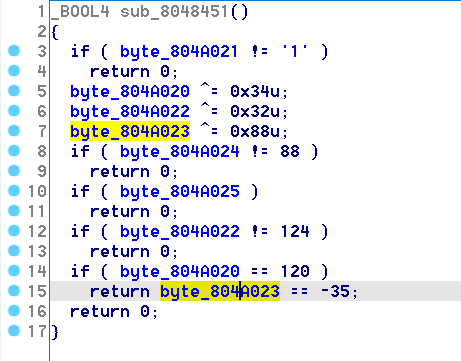
Task: Select the 'return 0;' statement on line 16
Action: pos(114,312)
